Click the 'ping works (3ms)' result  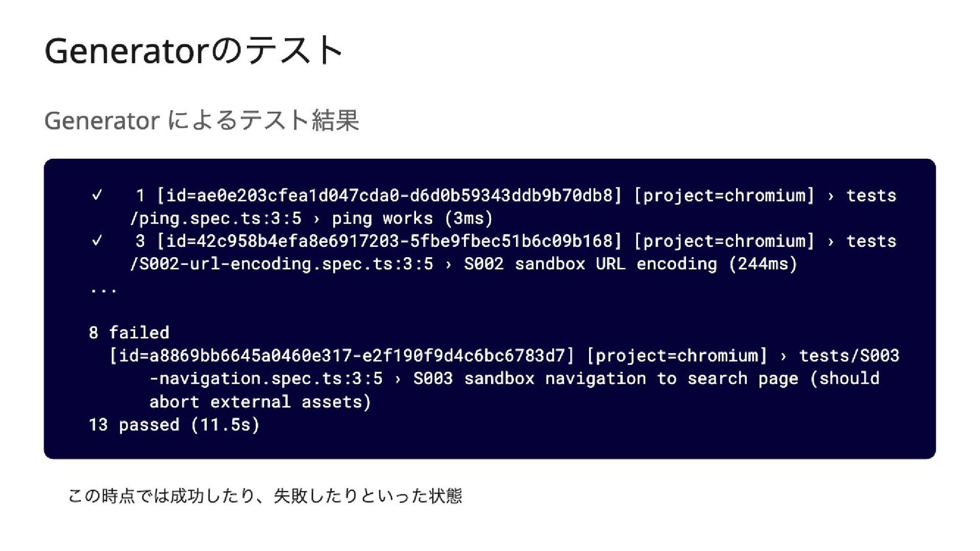coord(412,218)
